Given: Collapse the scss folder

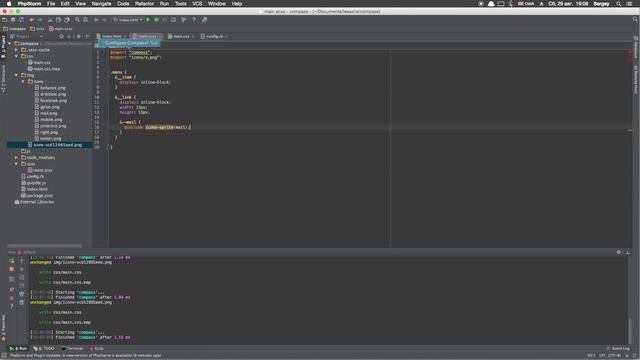Looking at the screenshot, I should coord(17,164).
